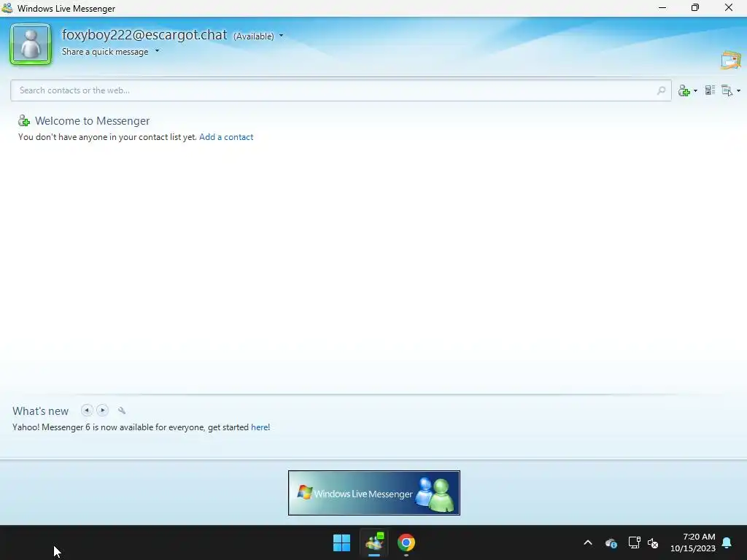747x560 pixels.
Task: Click the muted volume tray icon
Action: pyautogui.click(x=653, y=542)
